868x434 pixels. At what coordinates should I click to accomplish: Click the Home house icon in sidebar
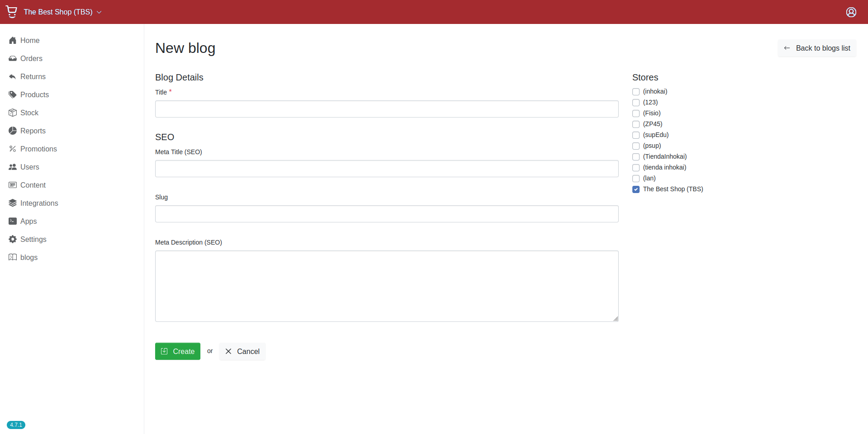point(13,41)
